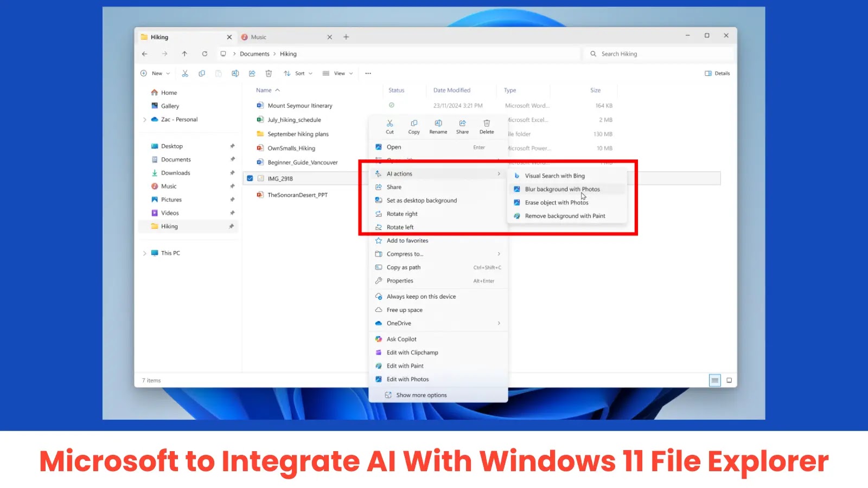Choose Blur background with Photos

567,189
